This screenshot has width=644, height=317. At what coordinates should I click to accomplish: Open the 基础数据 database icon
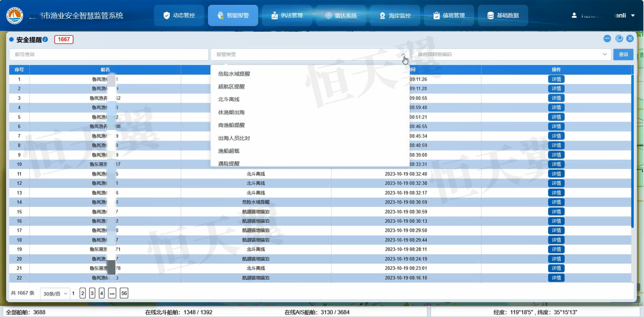(490, 15)
